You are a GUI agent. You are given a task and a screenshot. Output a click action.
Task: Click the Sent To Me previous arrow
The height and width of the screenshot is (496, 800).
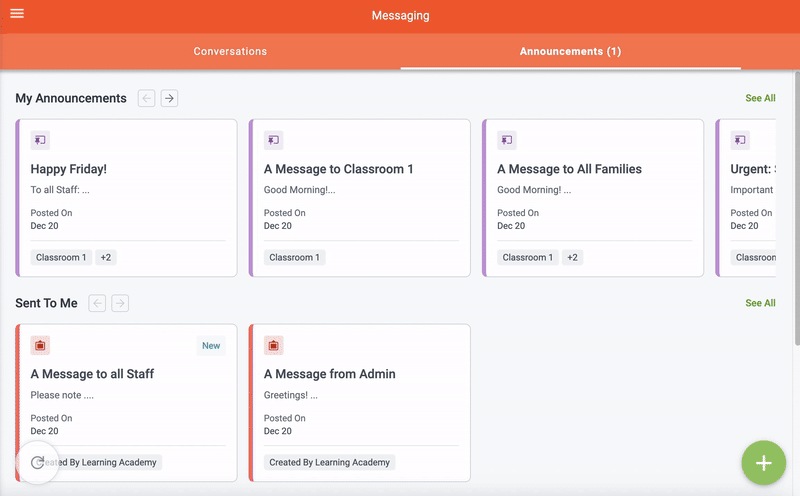pyautogui.click(x=97, y=303)
